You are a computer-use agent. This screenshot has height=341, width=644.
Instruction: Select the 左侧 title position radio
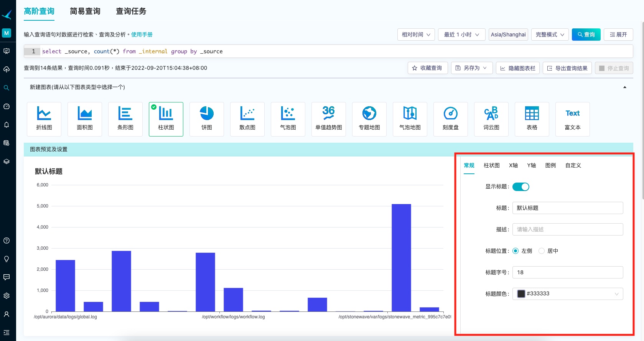[x=516, y=251]
